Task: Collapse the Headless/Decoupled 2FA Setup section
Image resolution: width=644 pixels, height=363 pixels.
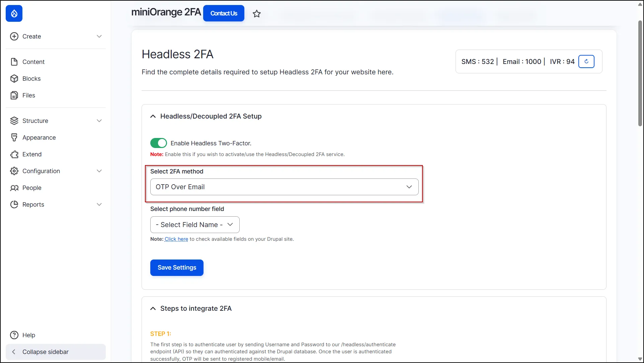Action: (x=153, y=116)
